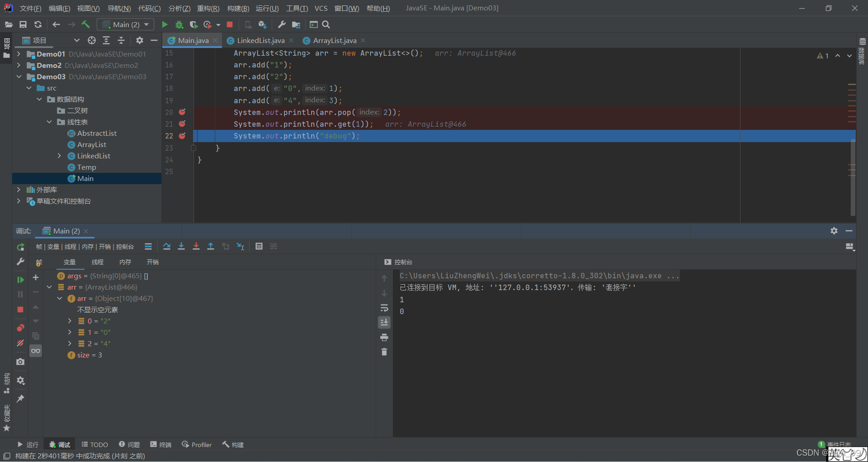The image size is (868, 462).
Task: Expand the Demo2 project node
Action: pos(19,65)
